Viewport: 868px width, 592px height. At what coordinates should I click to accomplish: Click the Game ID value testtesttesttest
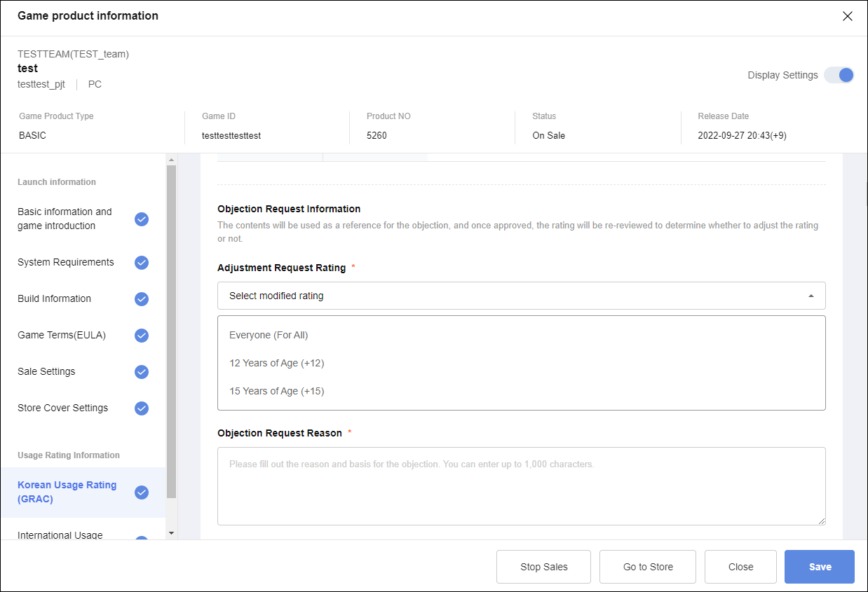(231, 135)
